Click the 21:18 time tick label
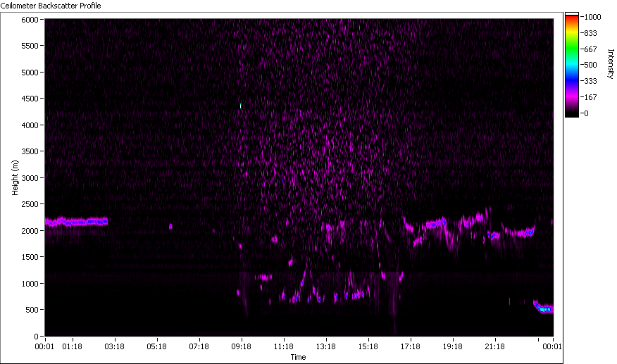The image size is (617, 364). pyautogui.click(x=494, y=346)
